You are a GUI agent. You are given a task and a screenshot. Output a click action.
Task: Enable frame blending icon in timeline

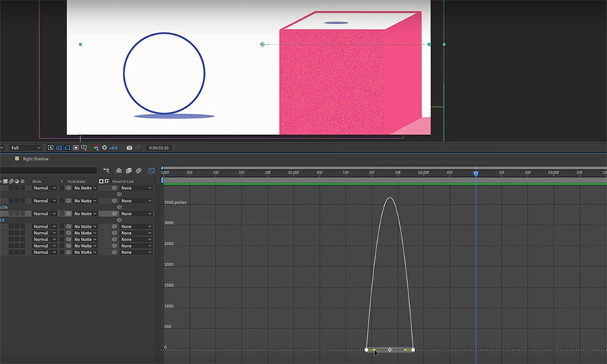[129, 171]
